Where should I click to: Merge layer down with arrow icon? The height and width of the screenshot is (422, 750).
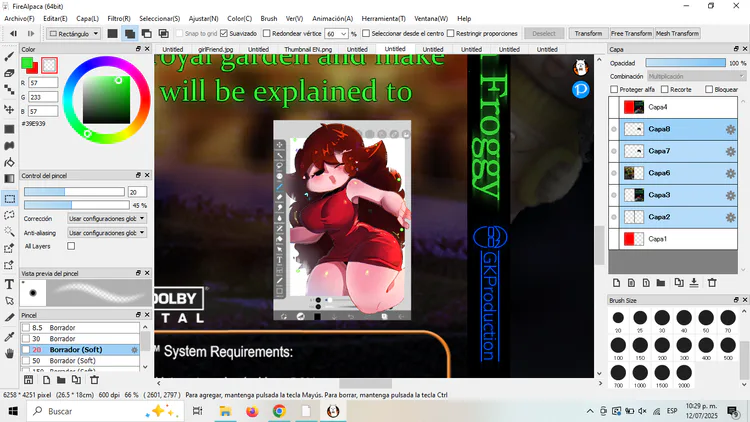pyautogui.click(x=694, y=283)
